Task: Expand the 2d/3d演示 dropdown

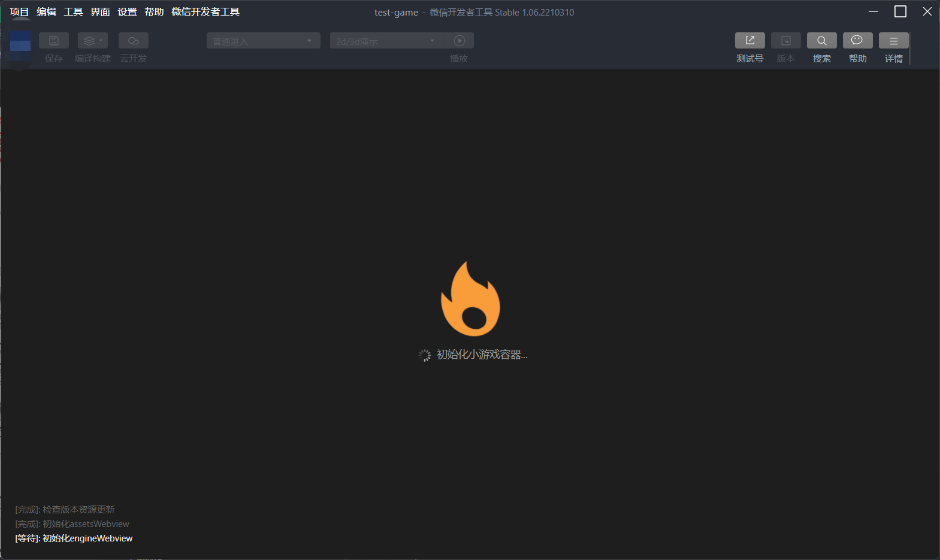Action: 386,41
